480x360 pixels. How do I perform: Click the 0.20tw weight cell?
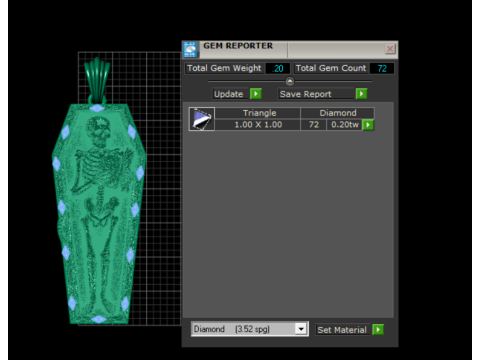pyautogui.click(x=344, y=125)
